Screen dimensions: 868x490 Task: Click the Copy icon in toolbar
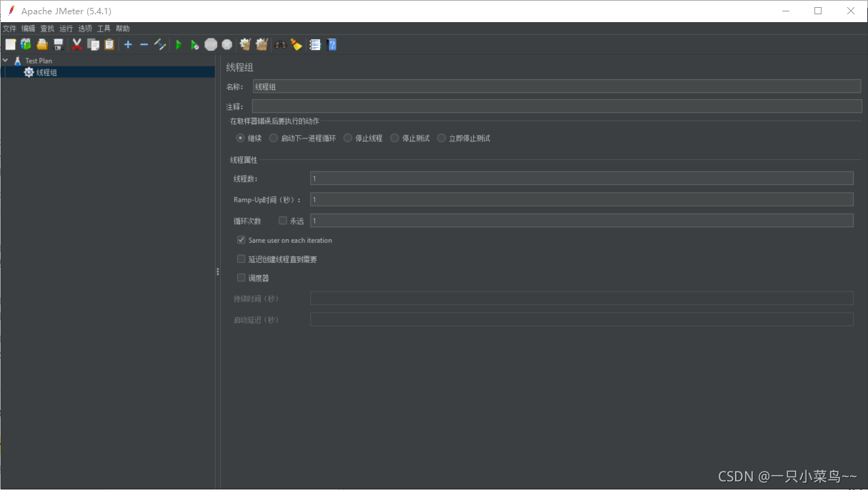(93, 44)
